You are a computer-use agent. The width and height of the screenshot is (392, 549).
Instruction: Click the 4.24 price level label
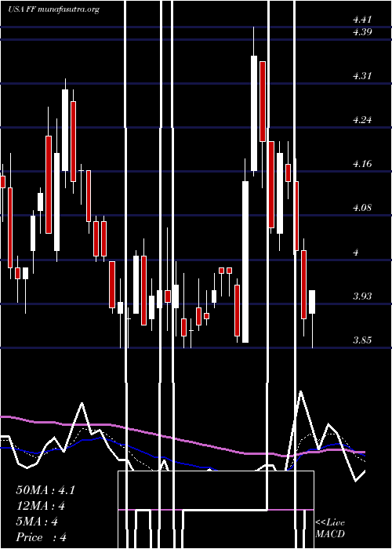[x=362, y=120]
